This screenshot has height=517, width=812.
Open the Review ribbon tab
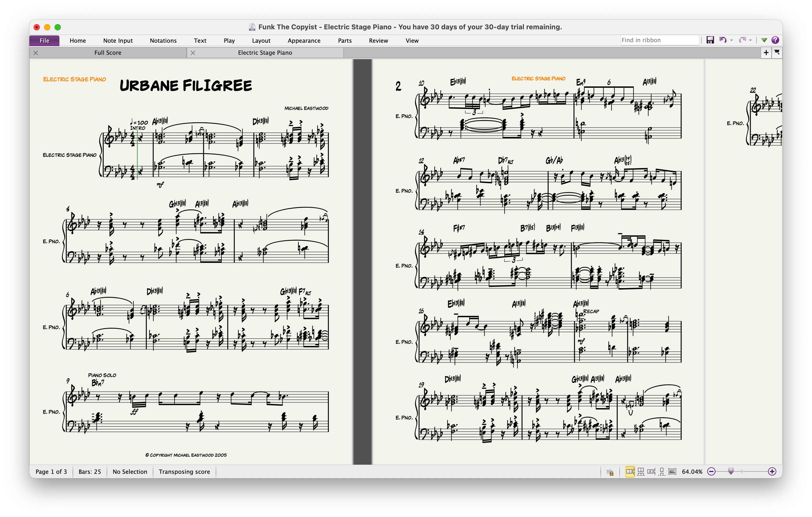coord(379,40)
